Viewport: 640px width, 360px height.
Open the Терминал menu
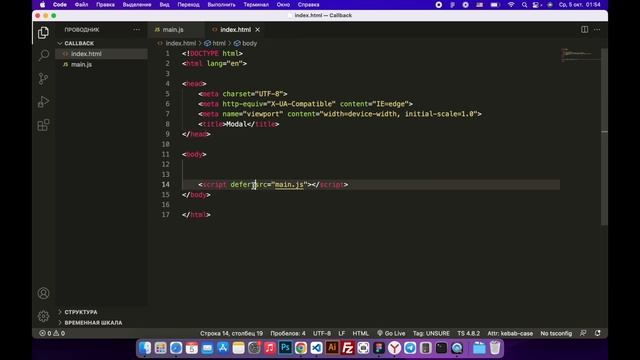pos(256,5)
